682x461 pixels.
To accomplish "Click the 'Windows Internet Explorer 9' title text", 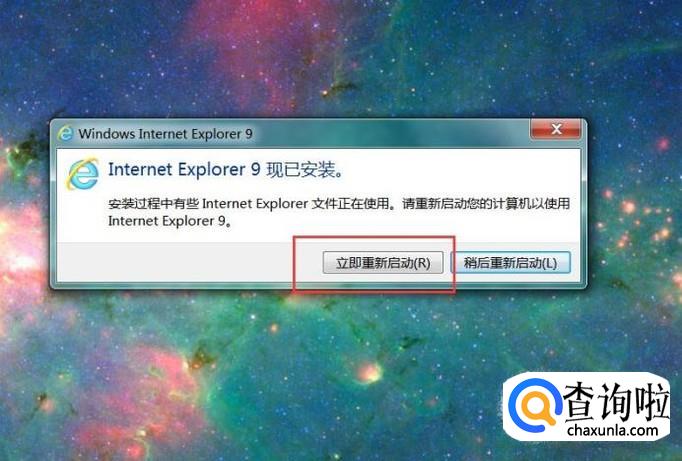I will point(165,134).
